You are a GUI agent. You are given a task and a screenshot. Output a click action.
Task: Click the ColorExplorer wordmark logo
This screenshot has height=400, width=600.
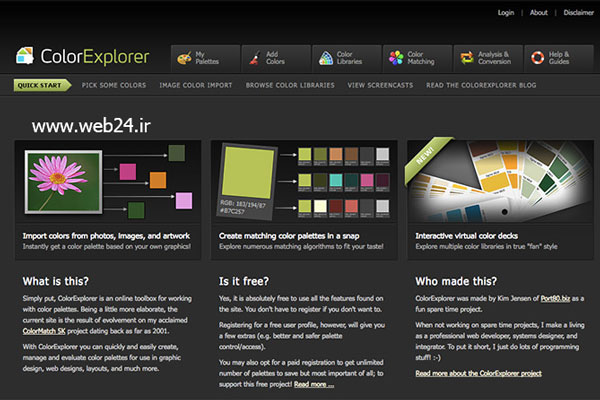click(x=95, y=57)
